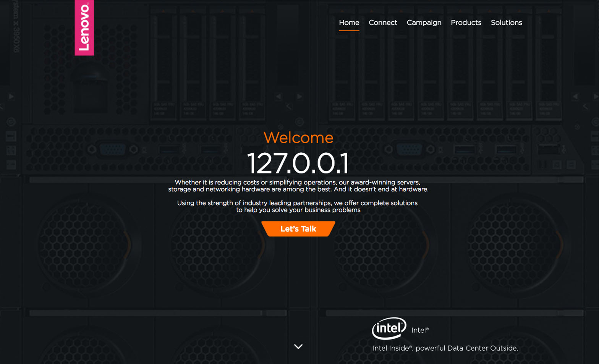Screen dimensions: 599x364
Task: Click the right blue VGA port in background
Action: pos(409,149)
